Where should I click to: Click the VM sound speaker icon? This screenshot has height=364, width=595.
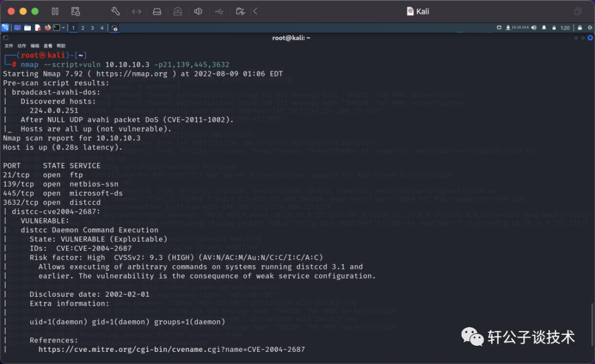[198, 12]
